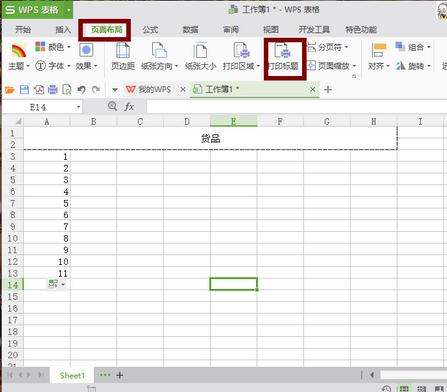
Task: Click the Color (颜色) theme swatch button
Action: pyautogui.click(x=53, y=47)
